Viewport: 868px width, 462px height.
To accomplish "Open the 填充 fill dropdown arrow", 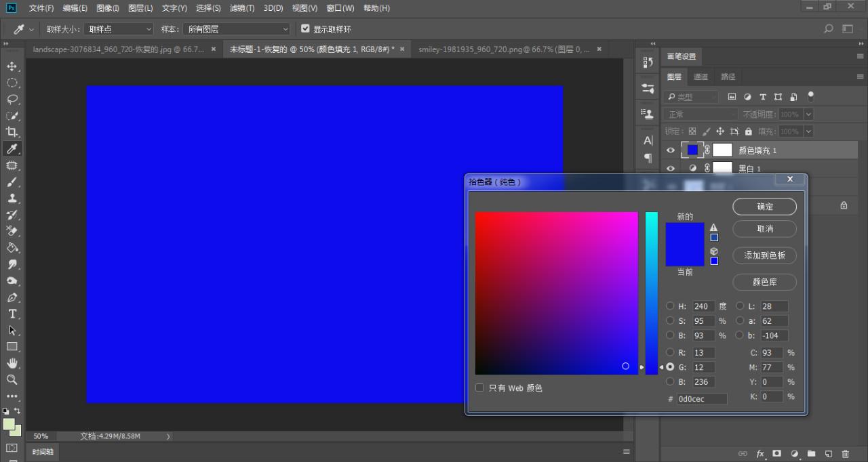I will click(808, 131).
